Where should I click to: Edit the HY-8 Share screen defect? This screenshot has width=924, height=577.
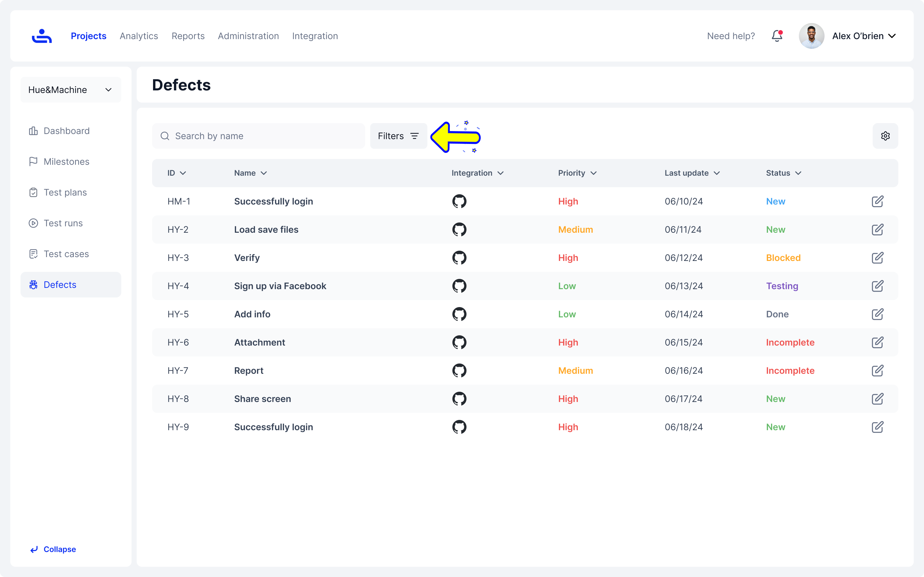pyautogui.click(x=877, y=399)
